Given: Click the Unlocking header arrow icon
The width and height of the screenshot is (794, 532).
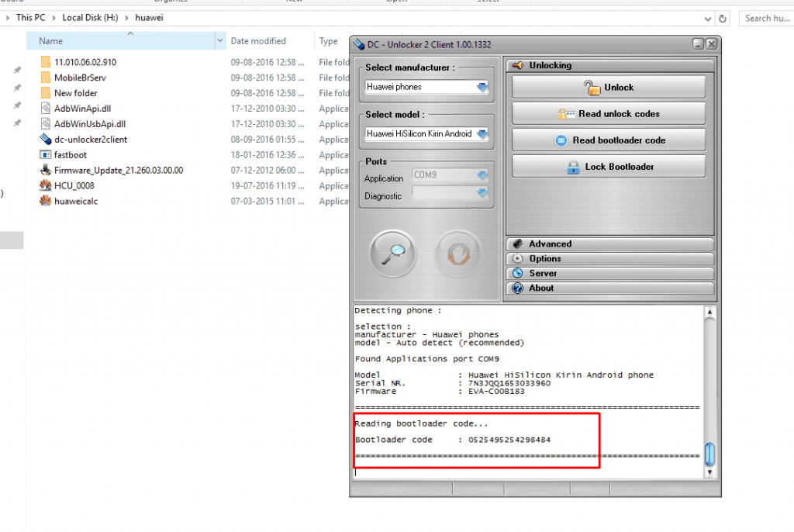Looking at the screenshot, I should tap(517, 65).
